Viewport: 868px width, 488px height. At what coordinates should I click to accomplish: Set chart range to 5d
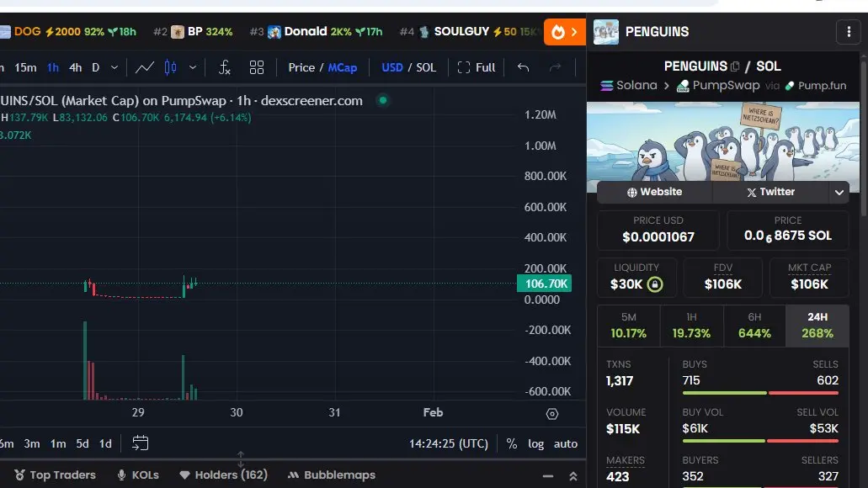[x=83, y=443]
